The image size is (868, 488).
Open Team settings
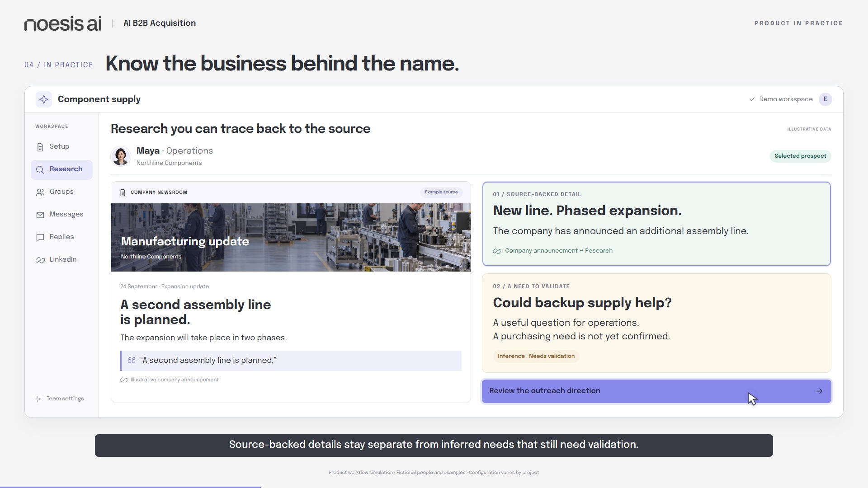60,399
